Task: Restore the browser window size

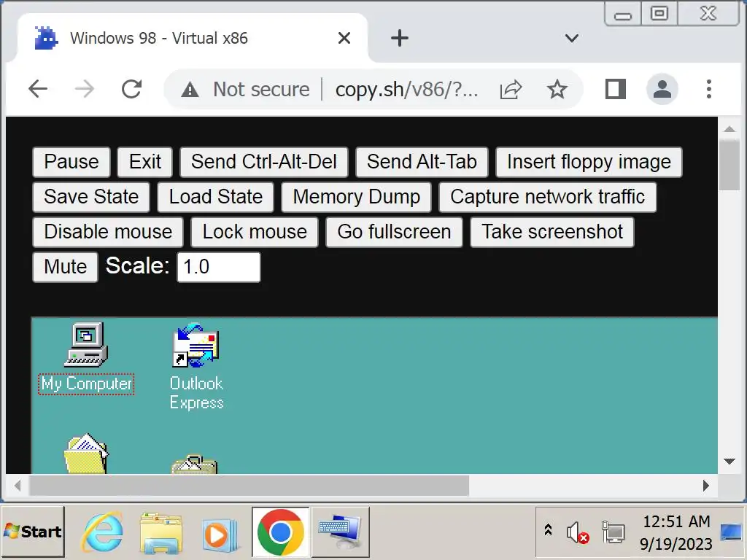Action: pos(659,13)
